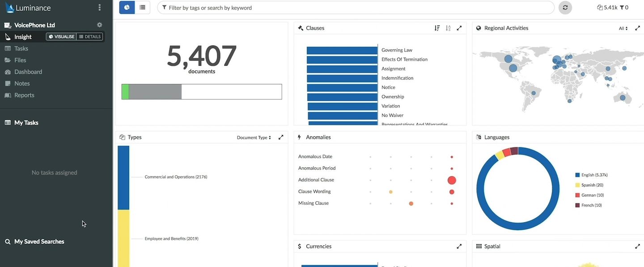Viewport: 644px width, 267px height.
Task: Sort Clauses by count descending icon
Action: [437, 28]
